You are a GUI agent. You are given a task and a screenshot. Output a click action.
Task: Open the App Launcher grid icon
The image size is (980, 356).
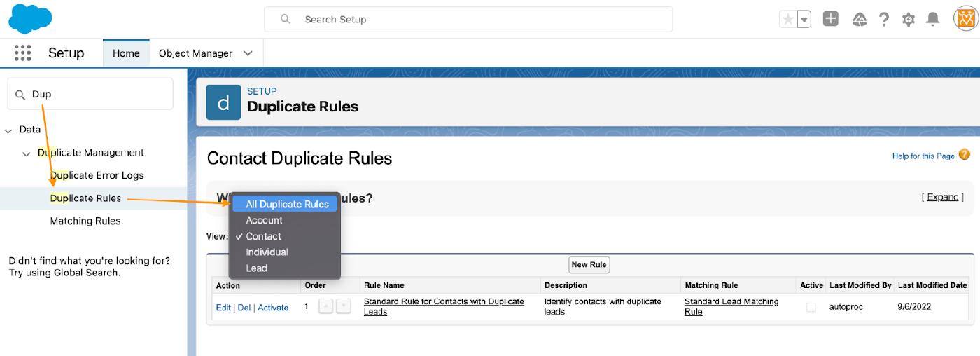tap(23, 53)
